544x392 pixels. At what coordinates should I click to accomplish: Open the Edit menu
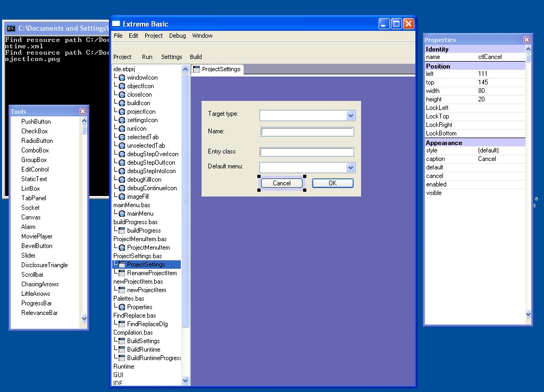pos(133,36)
